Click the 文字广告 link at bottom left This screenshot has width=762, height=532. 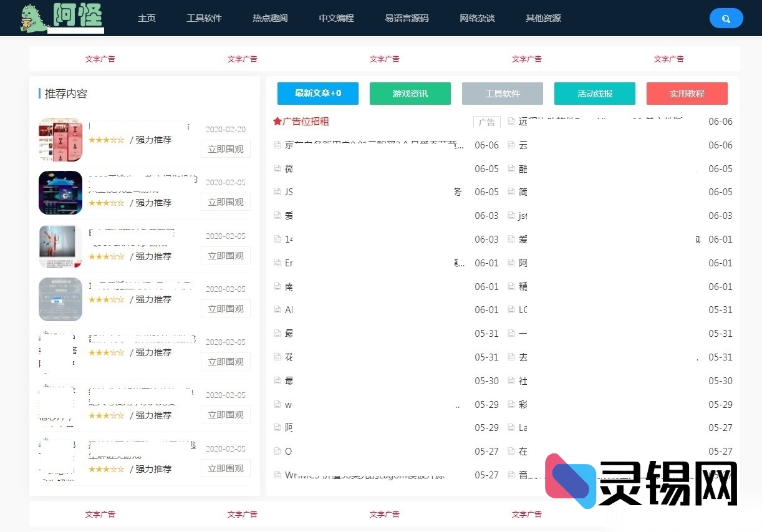[100, 514]
